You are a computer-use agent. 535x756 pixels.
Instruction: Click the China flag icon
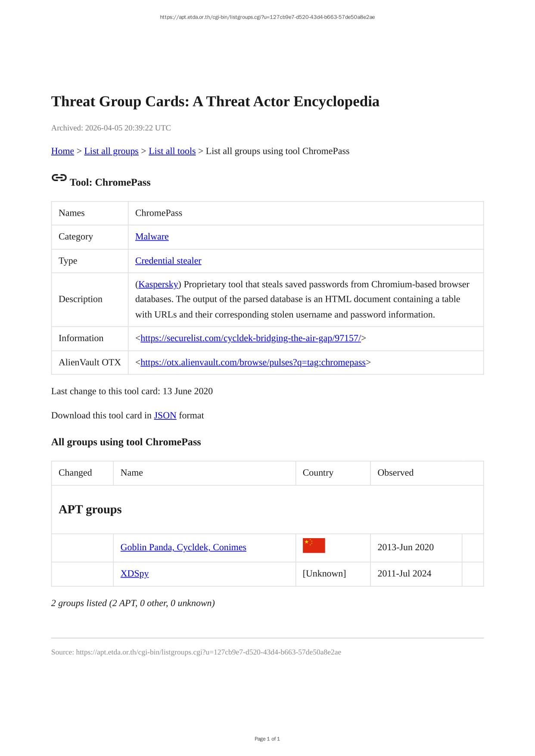(314, 545)
